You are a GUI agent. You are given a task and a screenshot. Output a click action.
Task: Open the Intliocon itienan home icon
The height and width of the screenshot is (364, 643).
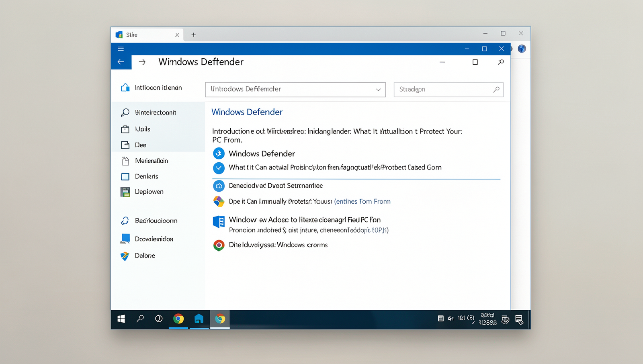click(125, 88)
